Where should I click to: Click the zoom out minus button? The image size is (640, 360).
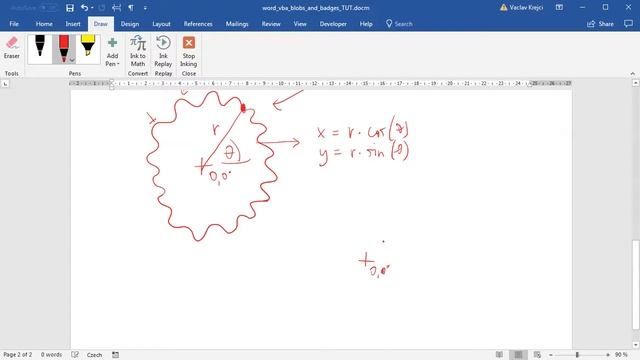point(551,355)
